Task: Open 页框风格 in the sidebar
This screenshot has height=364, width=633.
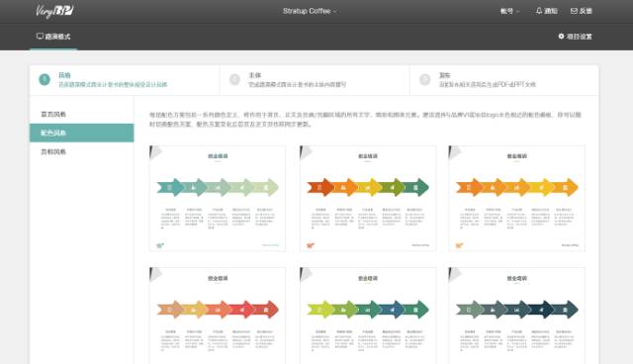Action: coord(81,151)
